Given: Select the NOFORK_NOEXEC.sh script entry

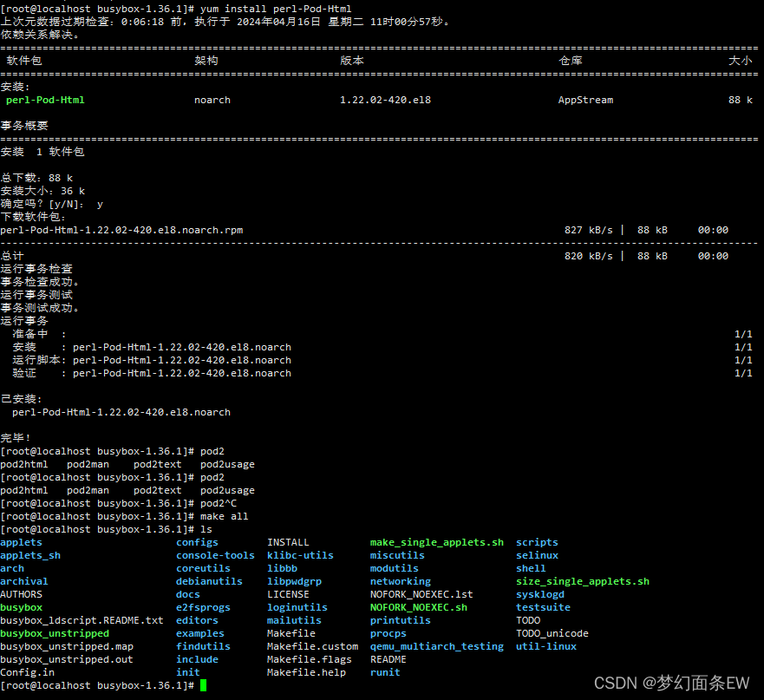Looking at the screenshot, I should pyautogui.click(x=418, y=606).
